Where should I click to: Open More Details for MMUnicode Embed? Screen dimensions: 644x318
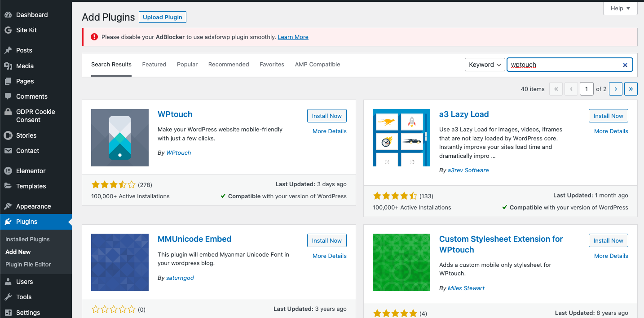tap(330, 256)
